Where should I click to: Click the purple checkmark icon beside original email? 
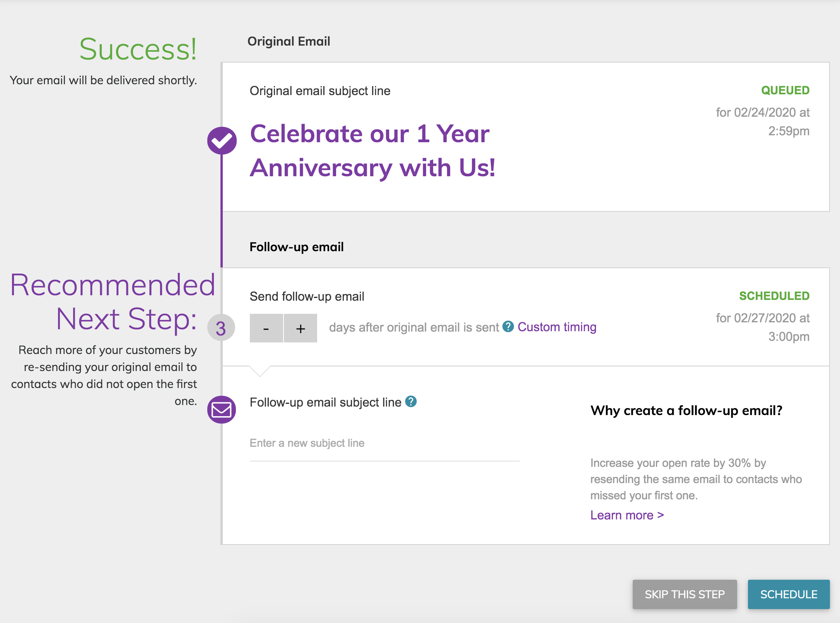pyautogui.click(x=222, y=141)
